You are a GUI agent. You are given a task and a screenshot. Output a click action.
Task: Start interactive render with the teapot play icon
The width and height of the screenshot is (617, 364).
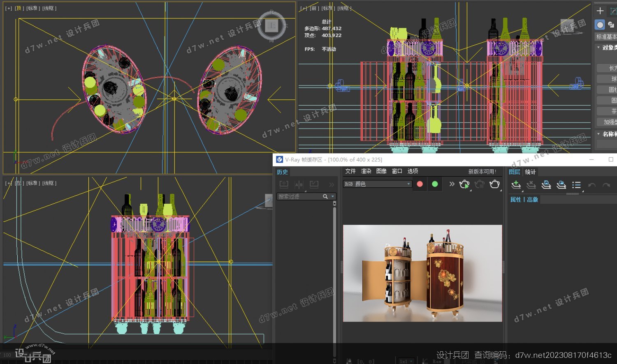pos(464,184)
